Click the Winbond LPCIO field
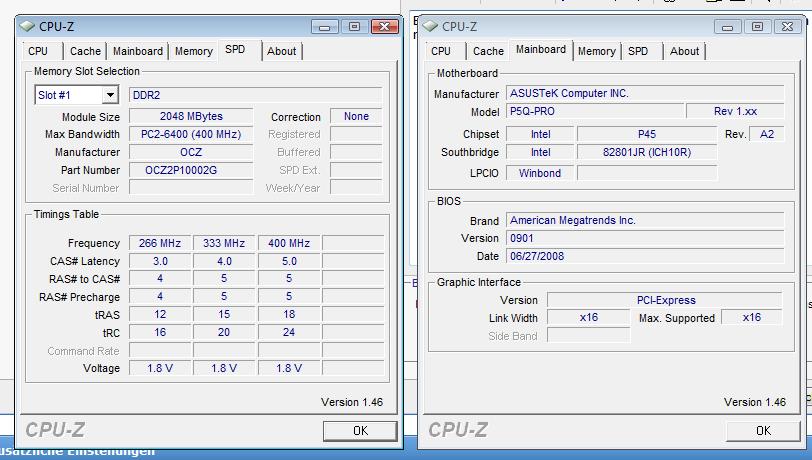The width and height of the screenshot is (812, 460). (540, 174)
